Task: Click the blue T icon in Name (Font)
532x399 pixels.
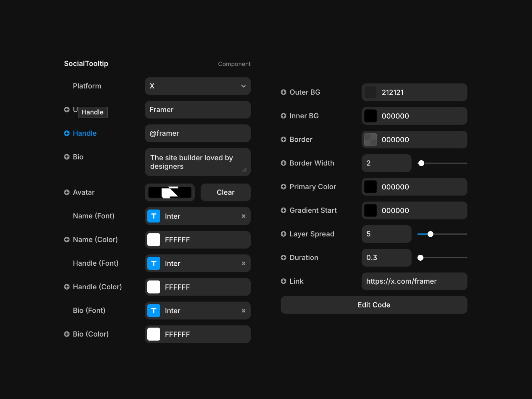Action: coord(154,216)
